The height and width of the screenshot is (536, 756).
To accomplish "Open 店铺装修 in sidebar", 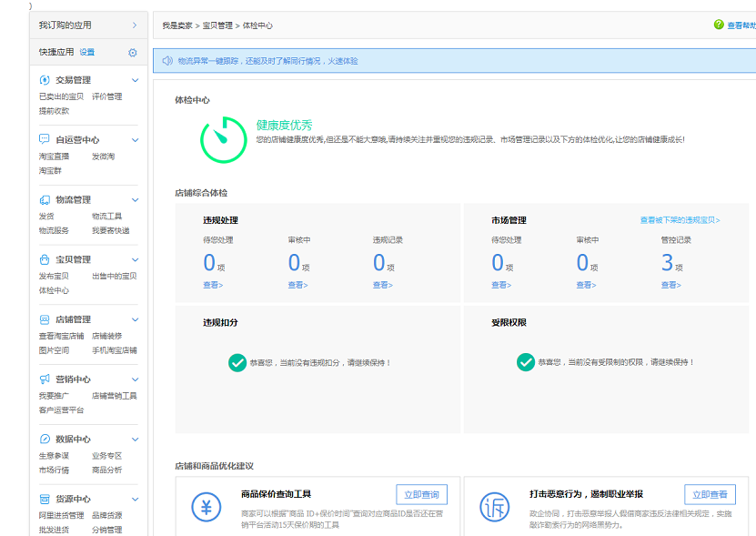I will point(107,336).
